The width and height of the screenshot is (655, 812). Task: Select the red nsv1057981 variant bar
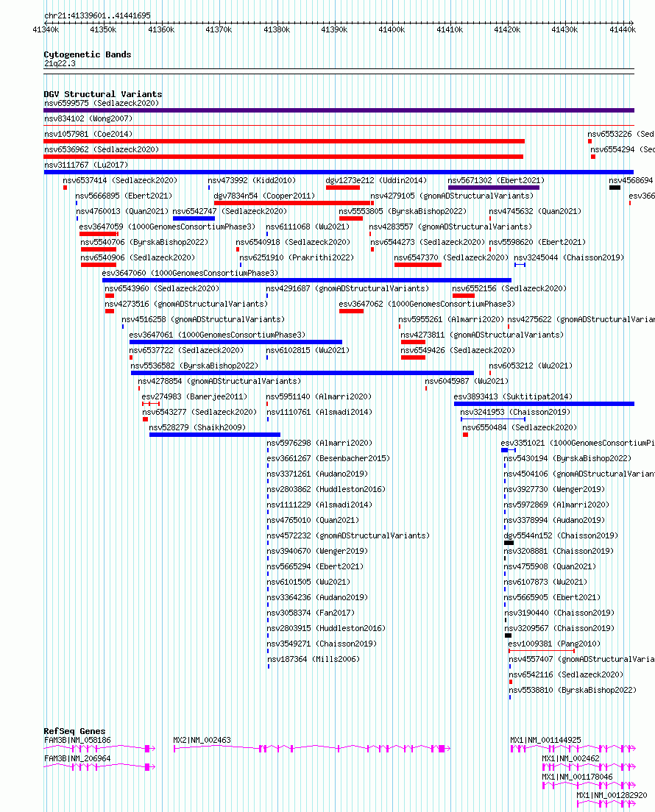click(284, 141)
